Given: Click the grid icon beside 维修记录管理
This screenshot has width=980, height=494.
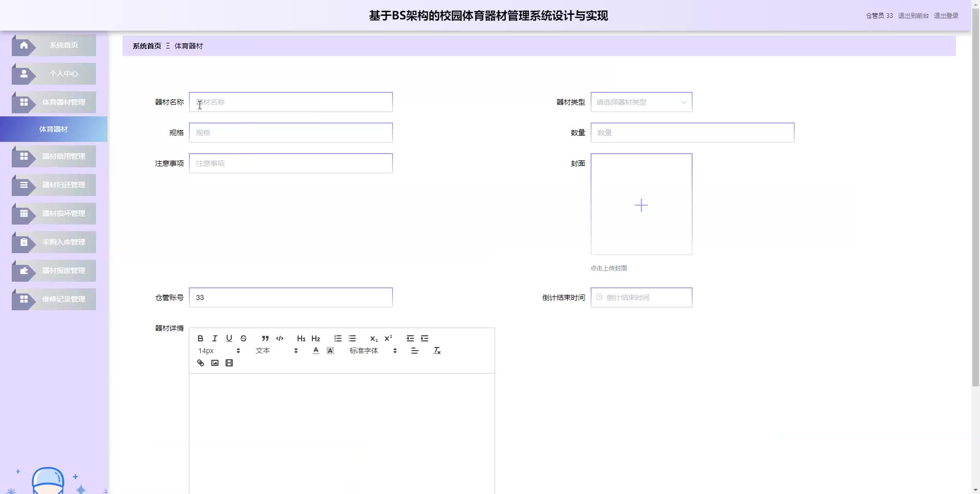Looking at the screenshot, I should coord(24,299).
